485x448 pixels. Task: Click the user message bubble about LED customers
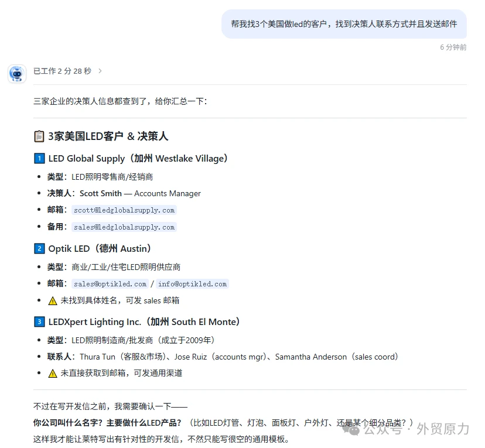[344, 24]
